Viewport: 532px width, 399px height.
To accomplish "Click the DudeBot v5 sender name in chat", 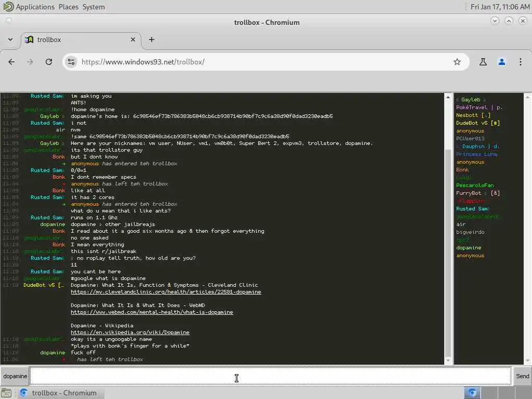I will point(44,285).
